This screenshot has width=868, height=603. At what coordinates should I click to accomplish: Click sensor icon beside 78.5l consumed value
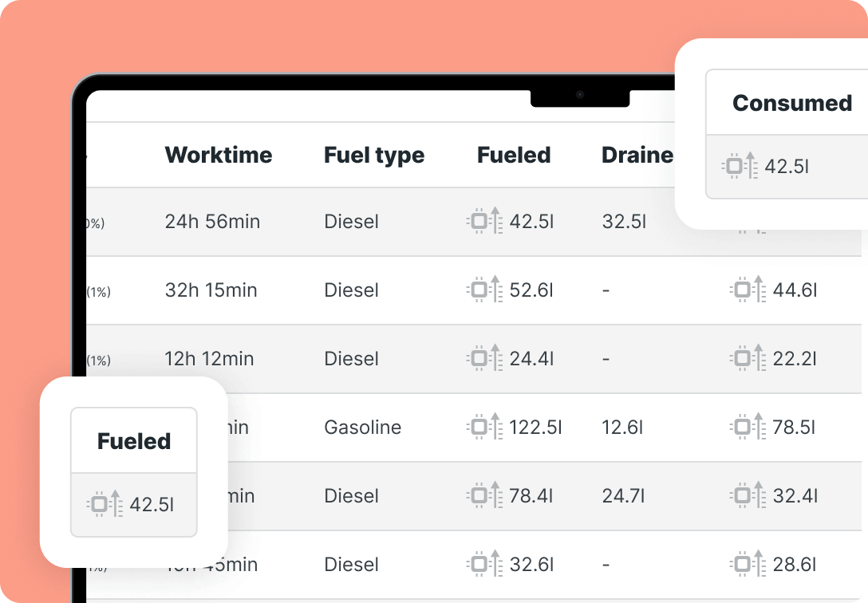tap(748, 427)
